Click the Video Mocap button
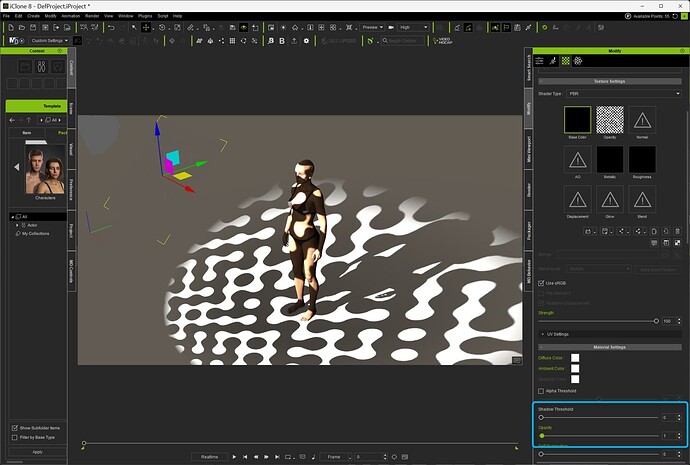 [442, 40]
